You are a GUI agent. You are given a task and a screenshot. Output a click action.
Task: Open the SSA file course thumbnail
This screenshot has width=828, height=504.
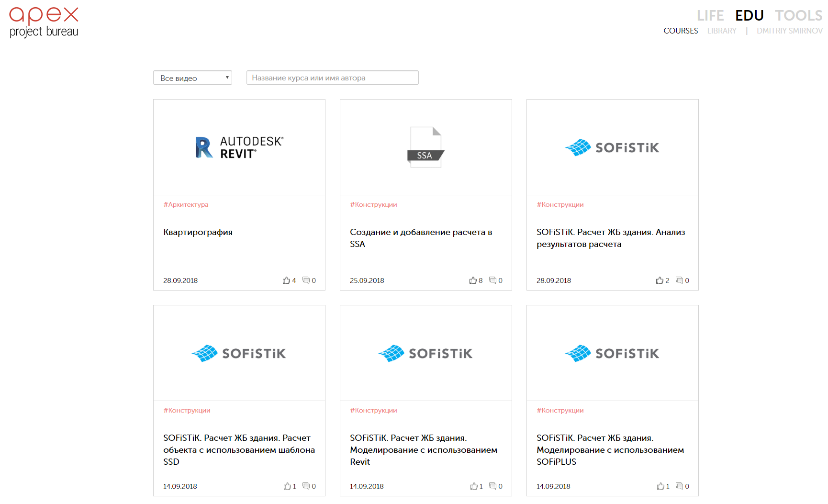coord(426,147)
